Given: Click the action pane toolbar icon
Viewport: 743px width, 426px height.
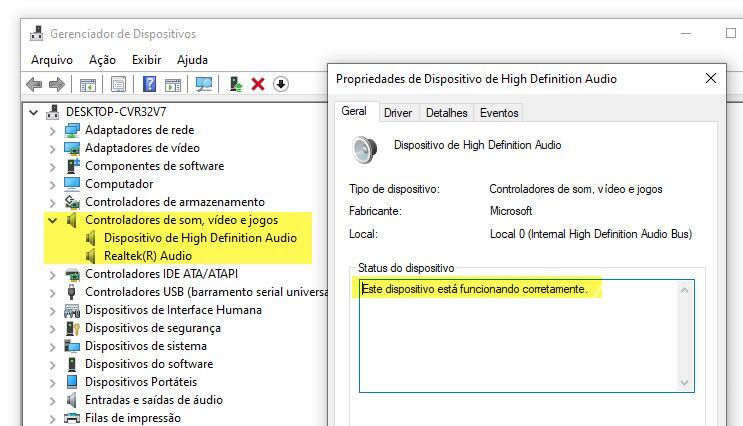Looking at the screenshot, I should pyautogui.click(x=173, y=84).
